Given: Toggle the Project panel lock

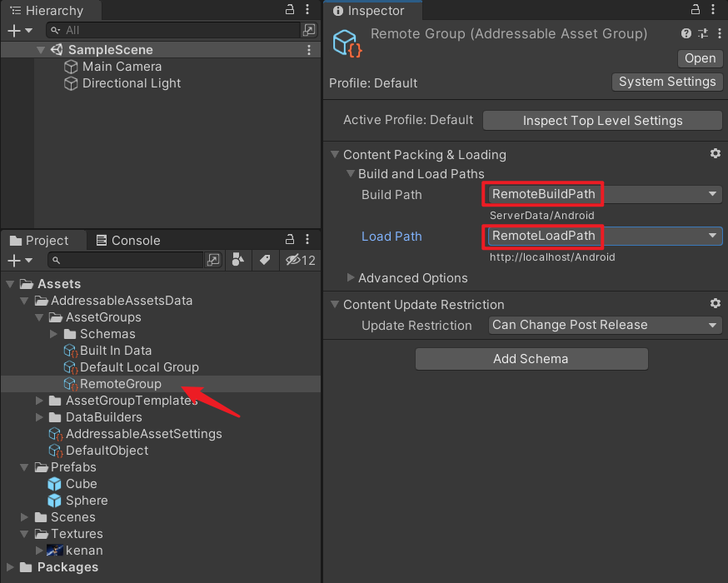Looking at the screenshot, I should [290, 240].
